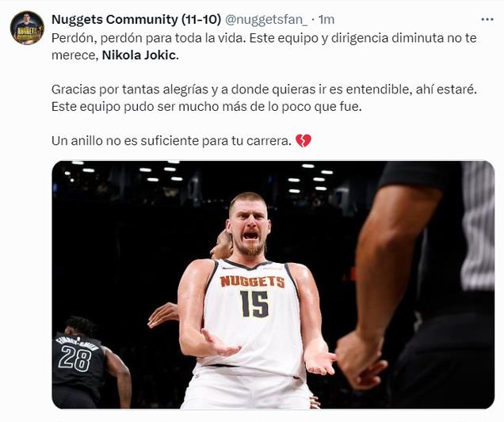Open the tweet via the 1m timestamp
The width and height of the screenshot is (504, 422).
coord(326,20)
